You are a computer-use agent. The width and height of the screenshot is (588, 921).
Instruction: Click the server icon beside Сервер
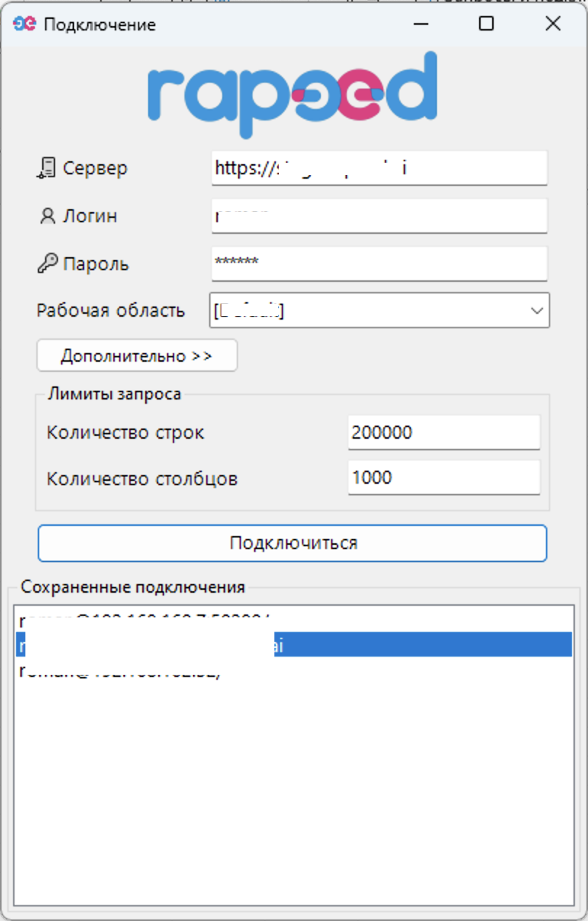[46, 168]
